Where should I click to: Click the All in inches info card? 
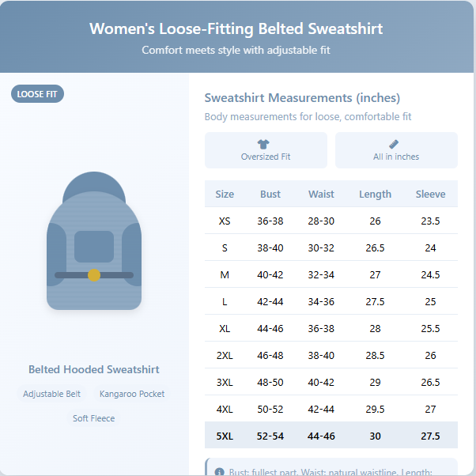click(396, 150)
